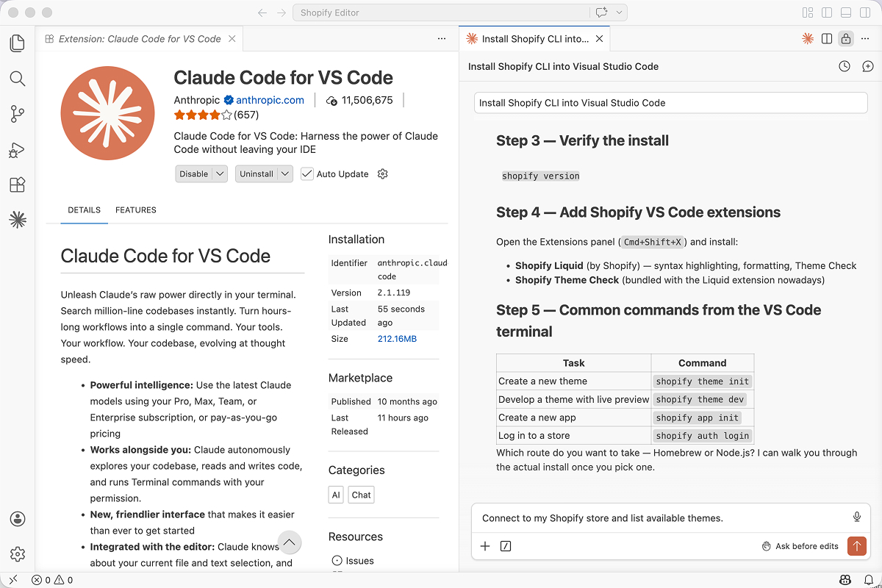Open the Extensions view in the activity bar
Image resolution: width=882 pixels, height=588 pixels.
click(18, 184)
